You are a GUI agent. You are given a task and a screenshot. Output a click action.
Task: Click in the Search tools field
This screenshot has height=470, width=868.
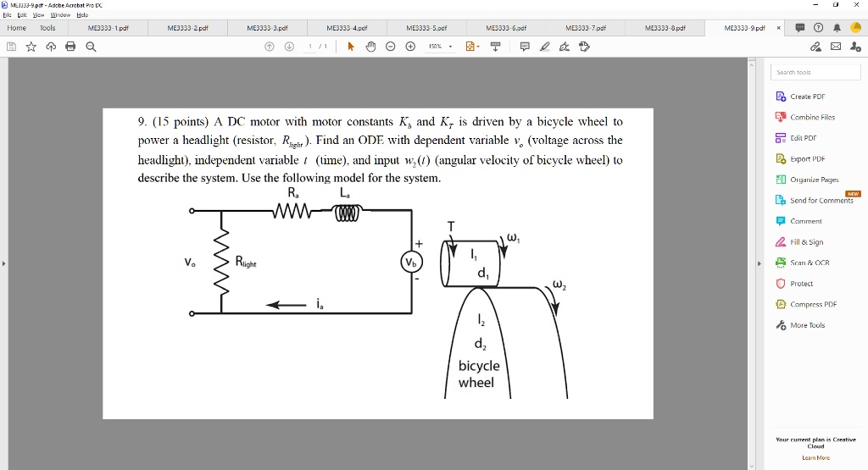coord(815,73)
